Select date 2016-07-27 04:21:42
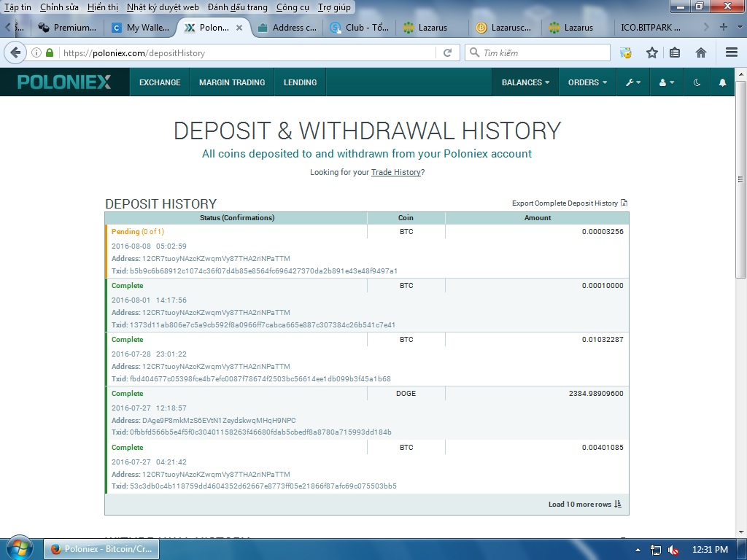Image resolution: width=747 pixels, height=560 pixels. (x=149, y=462)
